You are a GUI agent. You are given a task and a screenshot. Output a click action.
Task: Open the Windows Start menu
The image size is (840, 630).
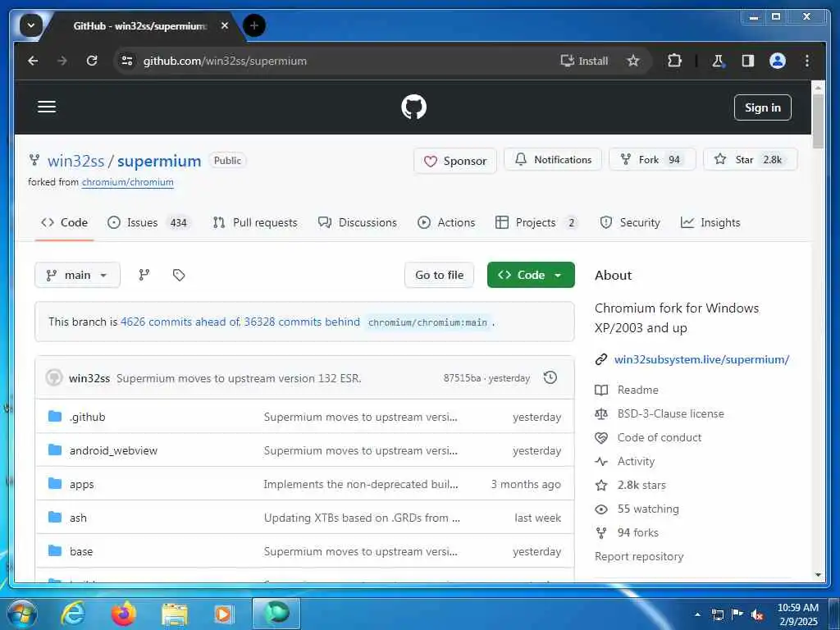coord(21,614)
